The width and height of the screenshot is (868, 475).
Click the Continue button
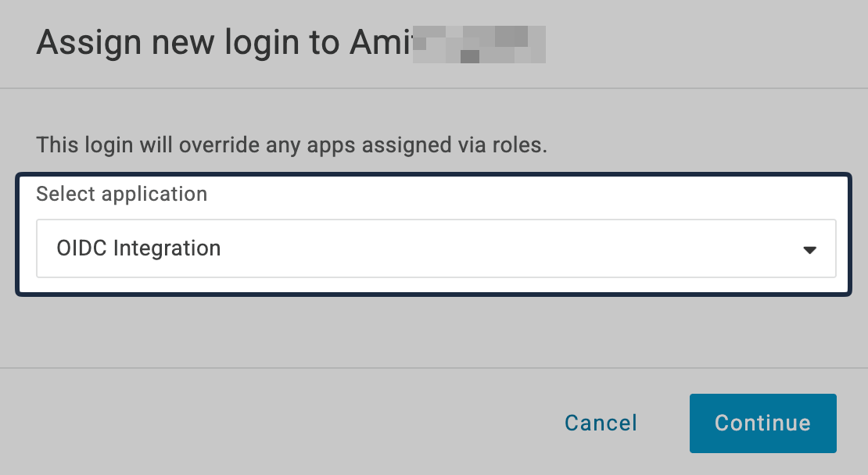762,423
